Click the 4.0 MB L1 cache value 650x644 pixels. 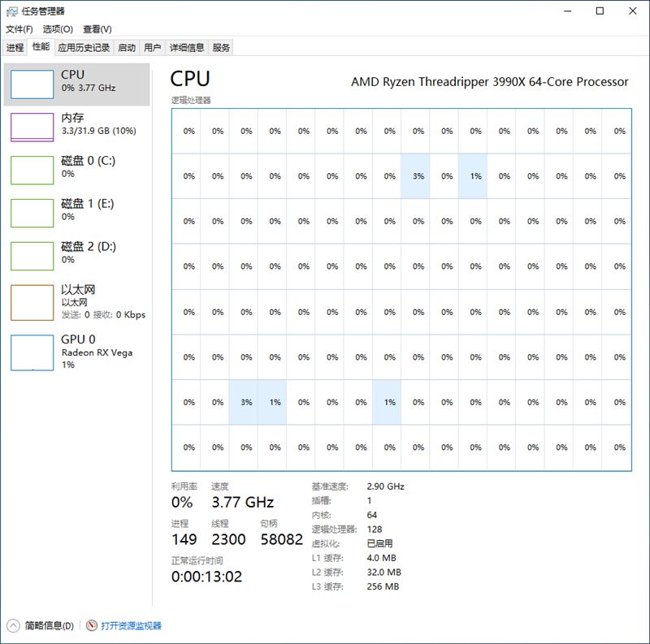[x=381, y=558]
